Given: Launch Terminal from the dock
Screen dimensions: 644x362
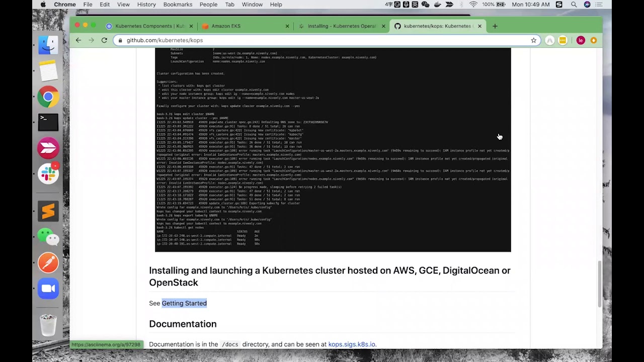Looking at the screenshot, I should click(x=48, y=122).
